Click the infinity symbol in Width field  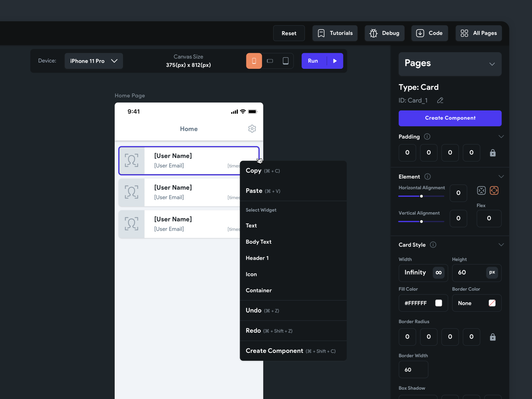pyautogui.click(x=439, y=273)
